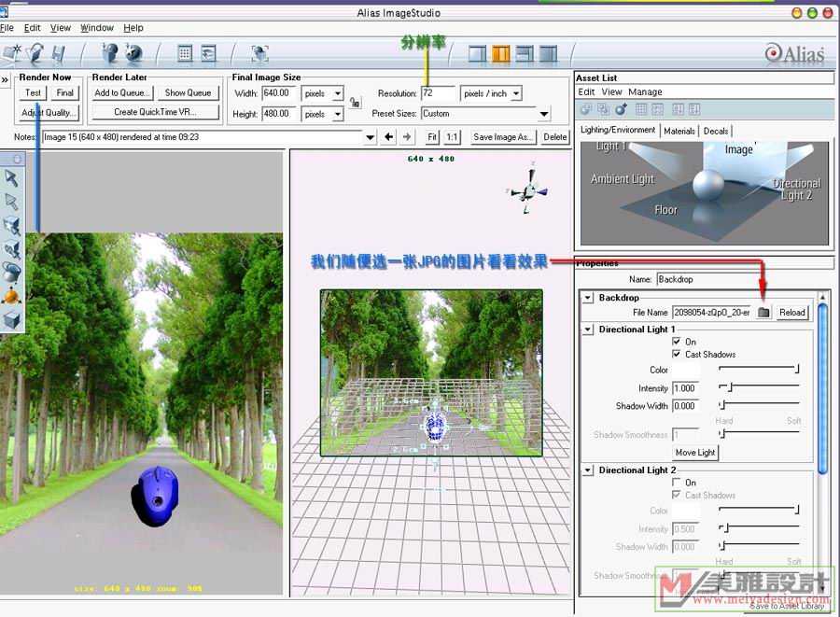The height and width of the screenshot is (617, 840).
Task: Choose the outlined arrow select tool
Action: [x=11, y=202]
